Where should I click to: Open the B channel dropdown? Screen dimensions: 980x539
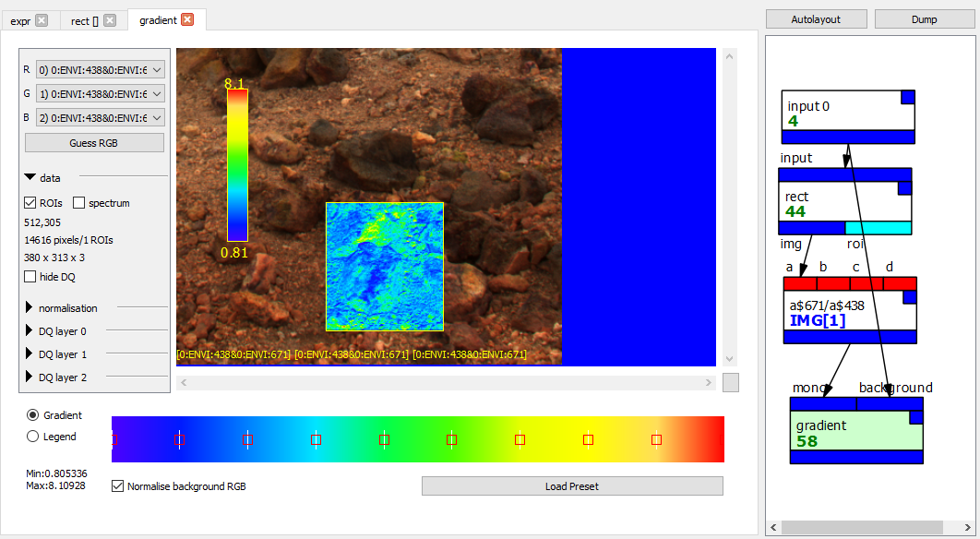point(100,117)
